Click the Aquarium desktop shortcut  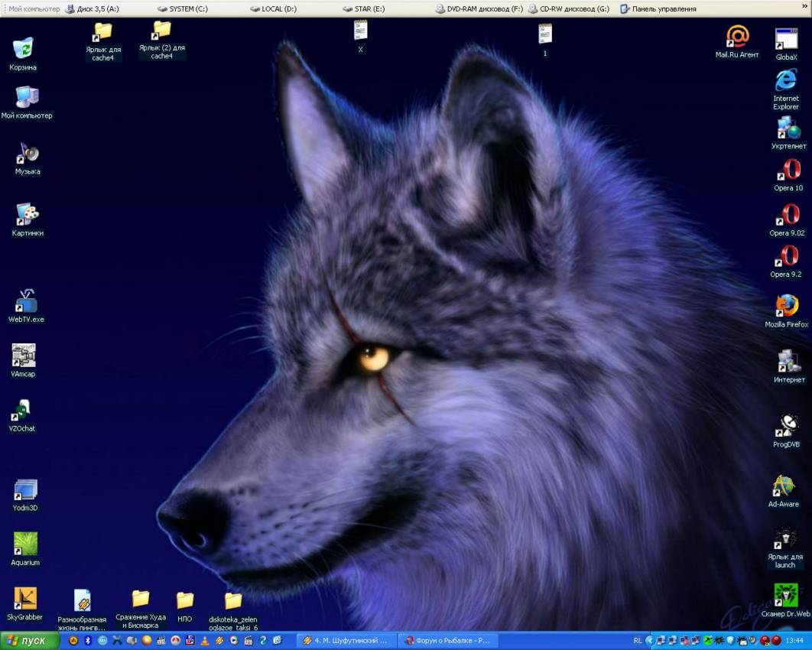pyautogui.click(x=25, y=544)
